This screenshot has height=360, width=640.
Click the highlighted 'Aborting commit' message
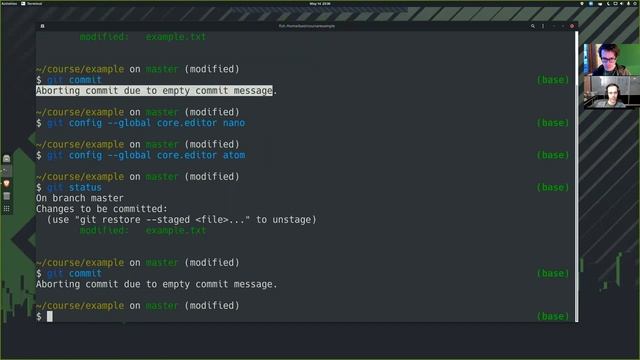(154, 91)
